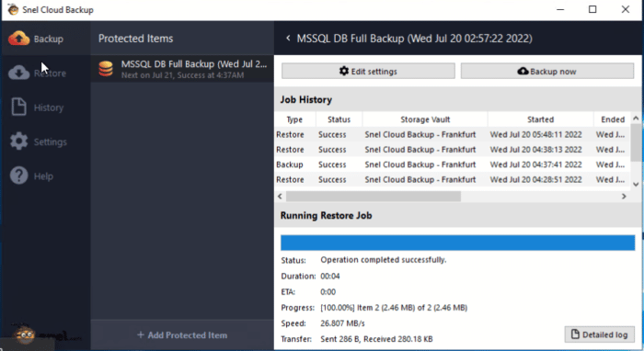Click the Running Restore Job heading
The height and width of the screenshot is (351, 644).
coord(326,216)
